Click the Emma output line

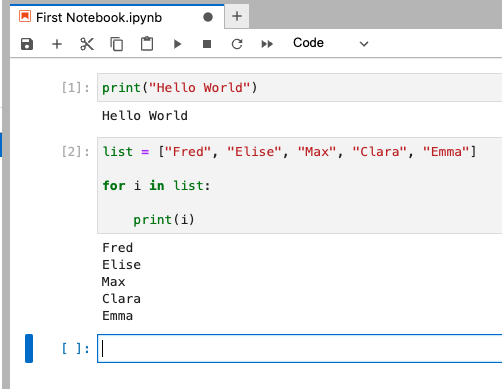(x=117, y=316)
